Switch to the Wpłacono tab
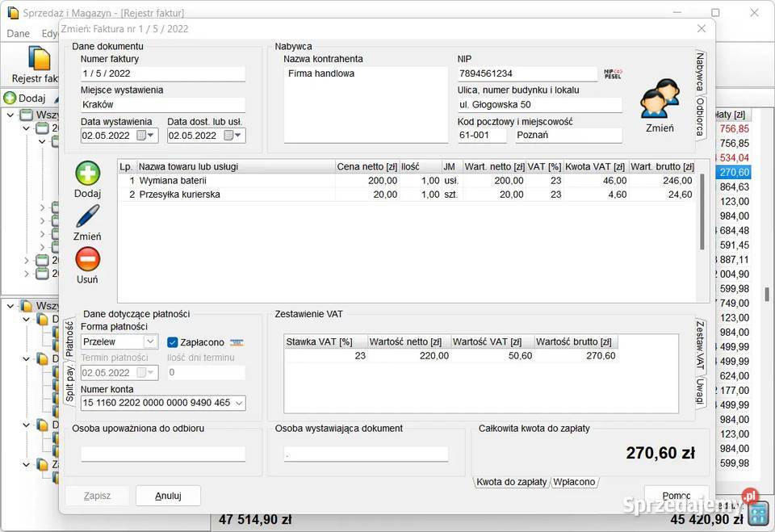This screenshot has width=775, height=532. click(574, 482)
